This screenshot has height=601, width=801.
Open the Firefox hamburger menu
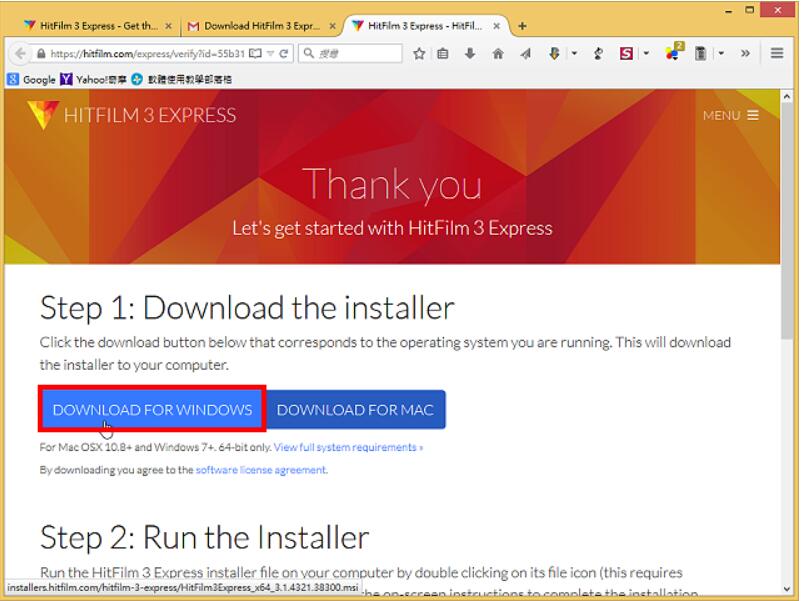tap(777, 53)
